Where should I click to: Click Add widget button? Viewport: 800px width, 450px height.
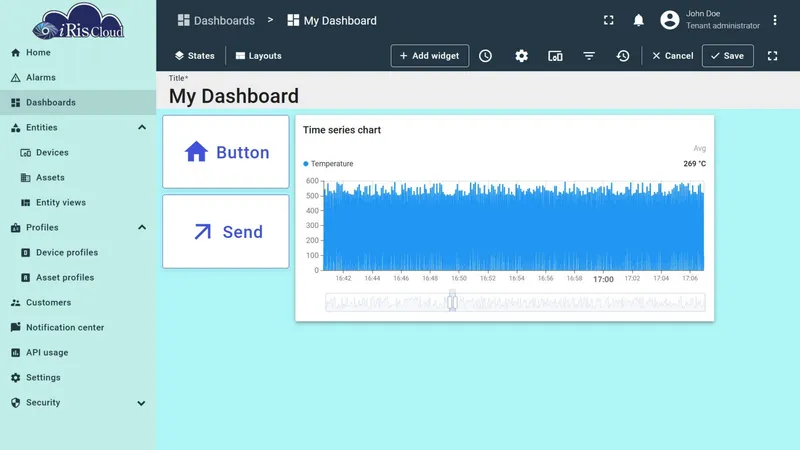click(x=430, y=56)
